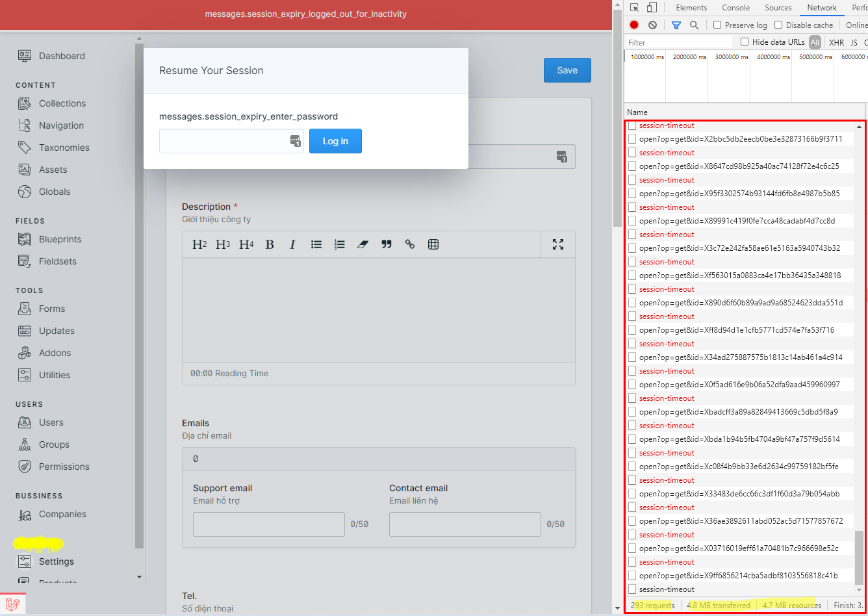
Task: Toggle fullscreen mode for Description editor
Action: click(x=557, y=244)
